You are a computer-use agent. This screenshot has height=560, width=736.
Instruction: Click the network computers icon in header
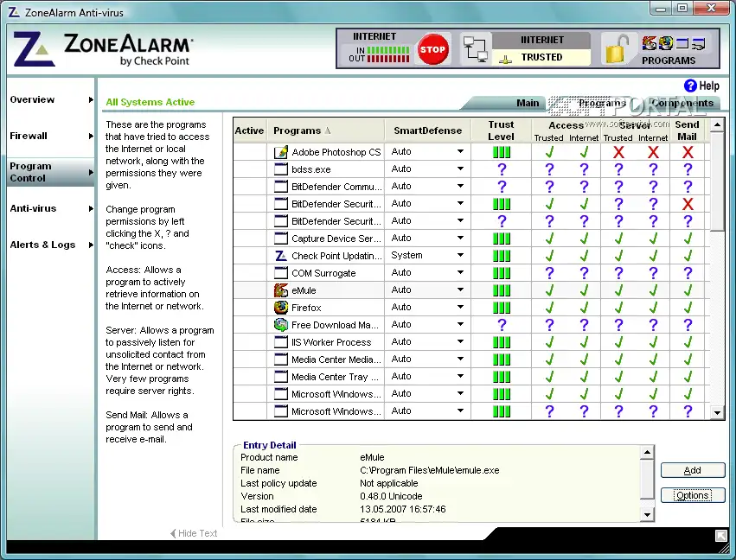coord(476,49)
